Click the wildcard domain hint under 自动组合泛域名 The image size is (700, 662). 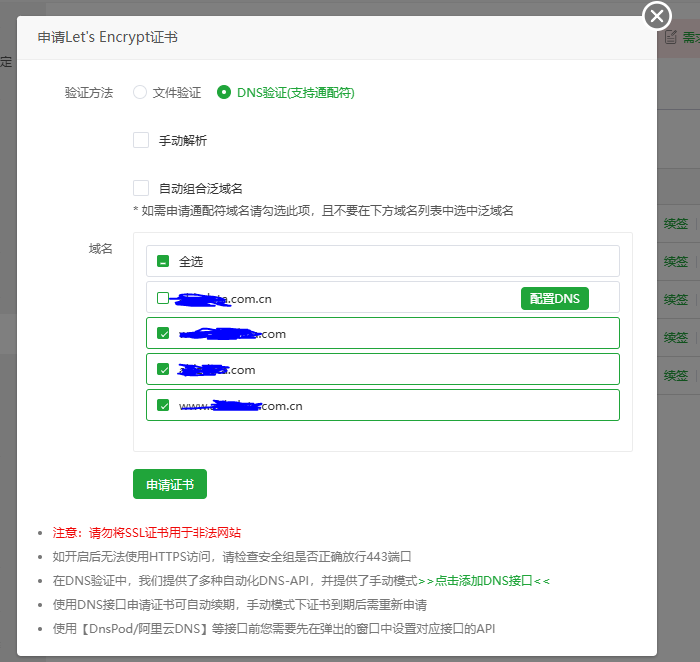[323, 210]
